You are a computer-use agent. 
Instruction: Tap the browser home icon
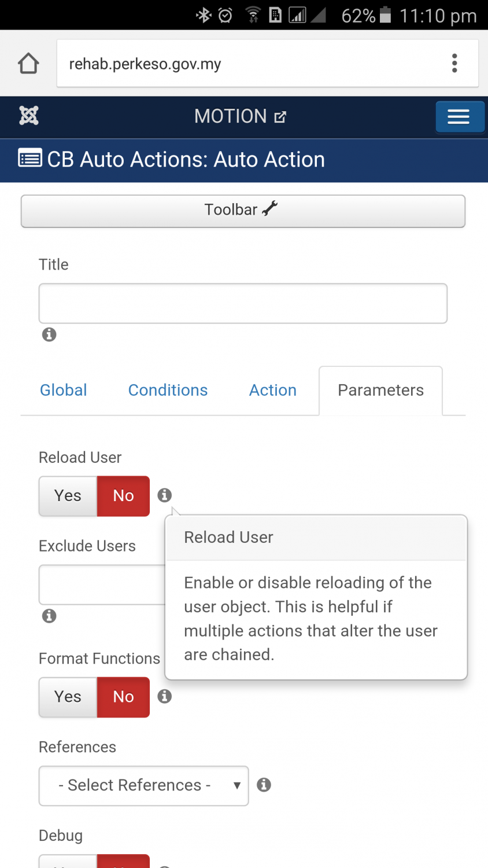tap(28, 64)
